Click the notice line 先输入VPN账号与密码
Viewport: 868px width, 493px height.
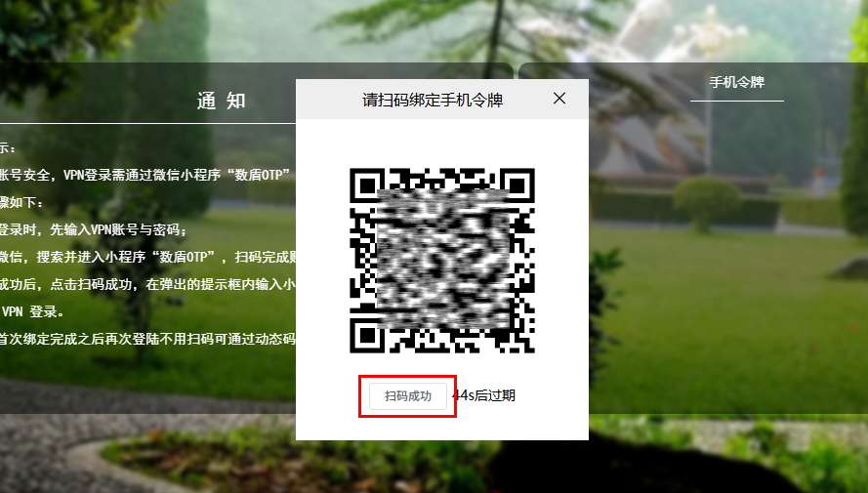pyautogui.click(x=93, y=230)
